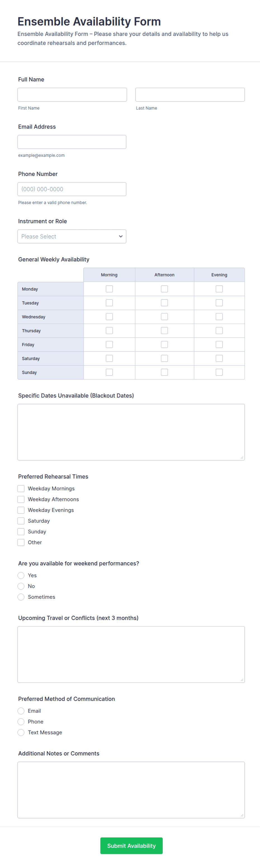Select Weekday Evenings rehearsal preference
This screenshot has height=868, width=260.
click(21, 510)
